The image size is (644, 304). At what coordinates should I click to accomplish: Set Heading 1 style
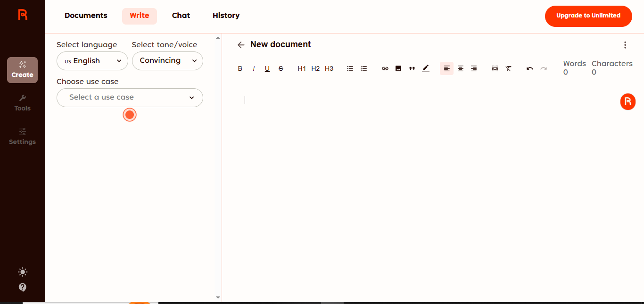(x=302, y=68)
